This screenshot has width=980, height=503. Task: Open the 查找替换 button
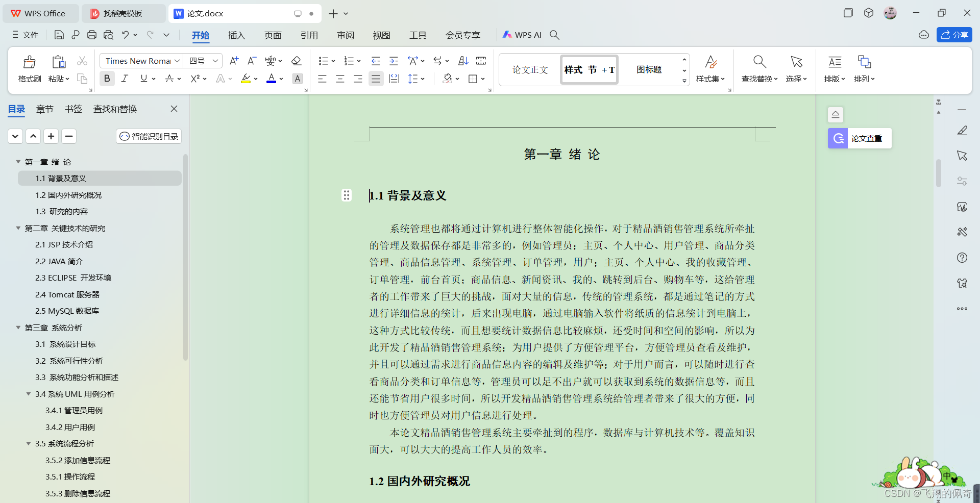click(759, 69)
